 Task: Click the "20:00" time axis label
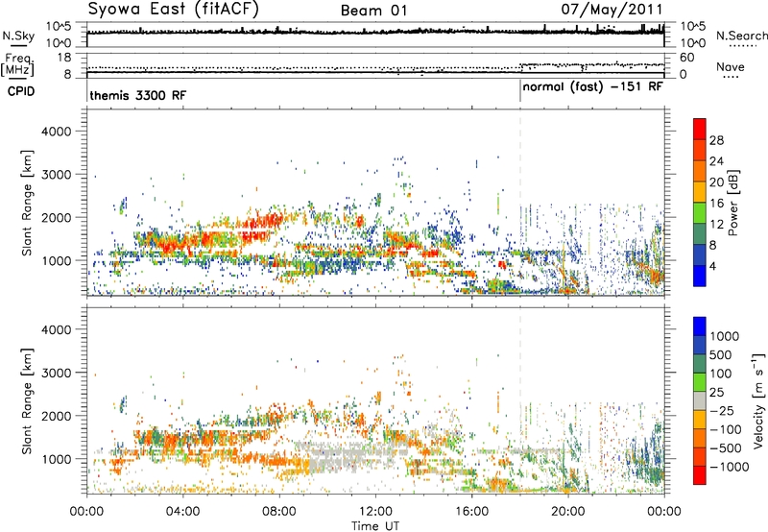[x=567, y=512]
